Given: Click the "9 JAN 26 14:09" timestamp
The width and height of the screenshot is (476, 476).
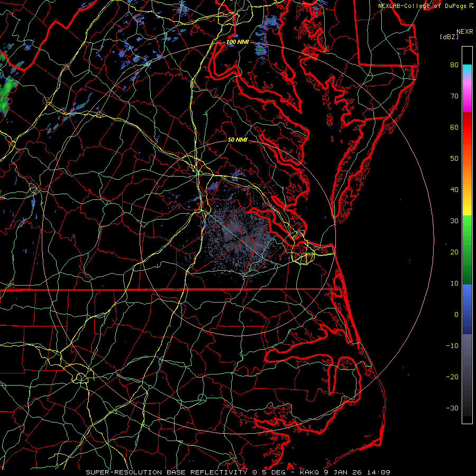Looking at the screenshot, I should (x=357, y=472).
